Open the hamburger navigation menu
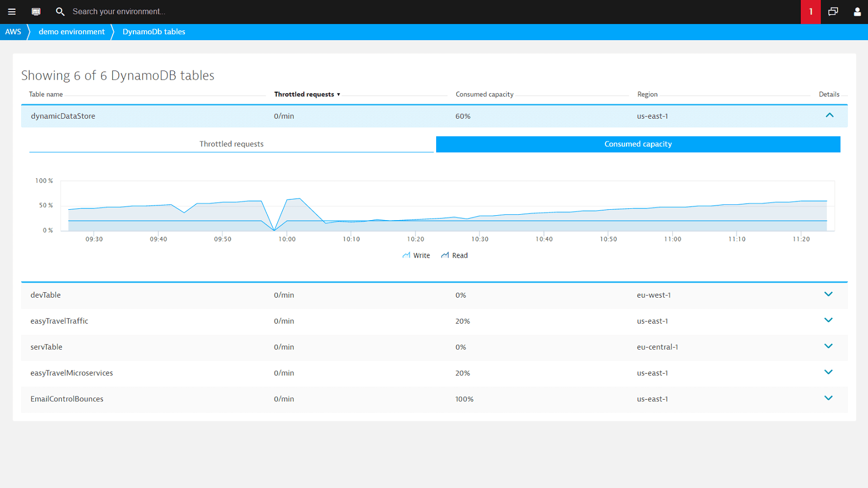Screen dimensions: 868x488 click(x=11, y=11)
